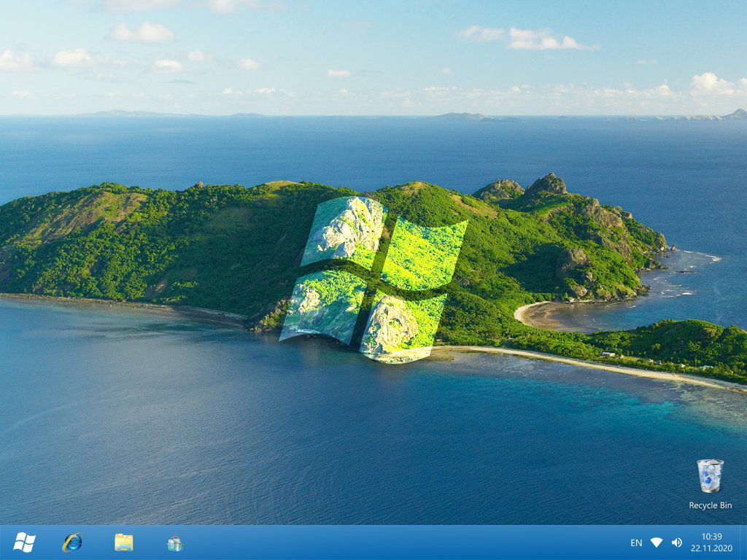Click the Recycle Bin label text
The width and height of the screenshot is (747, 560).
coord(710,505)
